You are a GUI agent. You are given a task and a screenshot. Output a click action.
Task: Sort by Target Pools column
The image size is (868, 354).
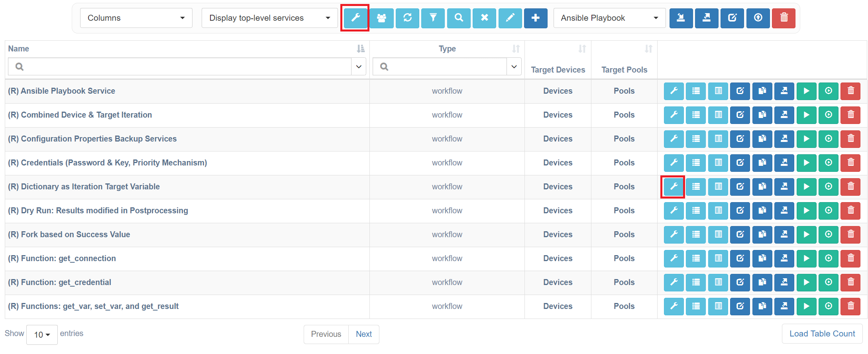[x=649, y=49]
